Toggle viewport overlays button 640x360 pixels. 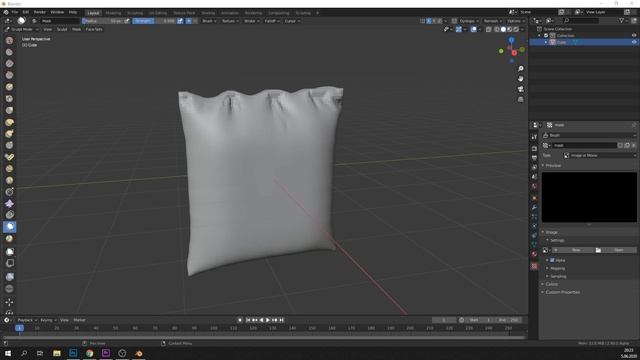[x=473, y=29]
